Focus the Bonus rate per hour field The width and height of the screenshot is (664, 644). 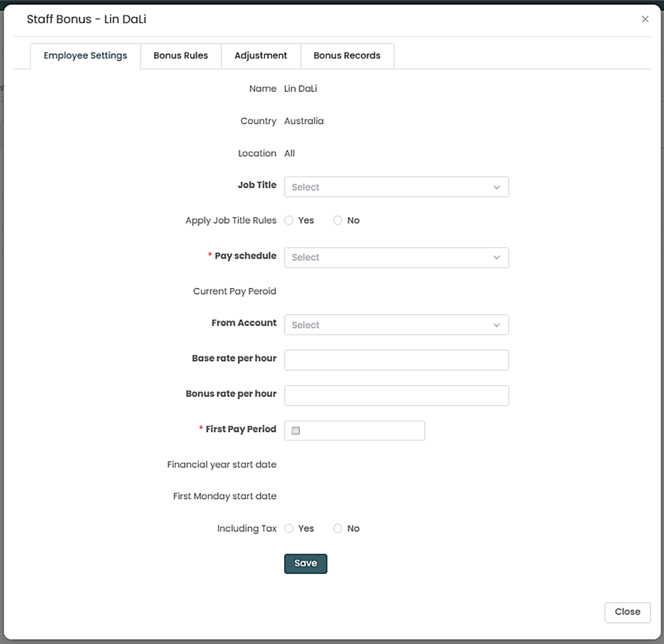coord(396,396)
